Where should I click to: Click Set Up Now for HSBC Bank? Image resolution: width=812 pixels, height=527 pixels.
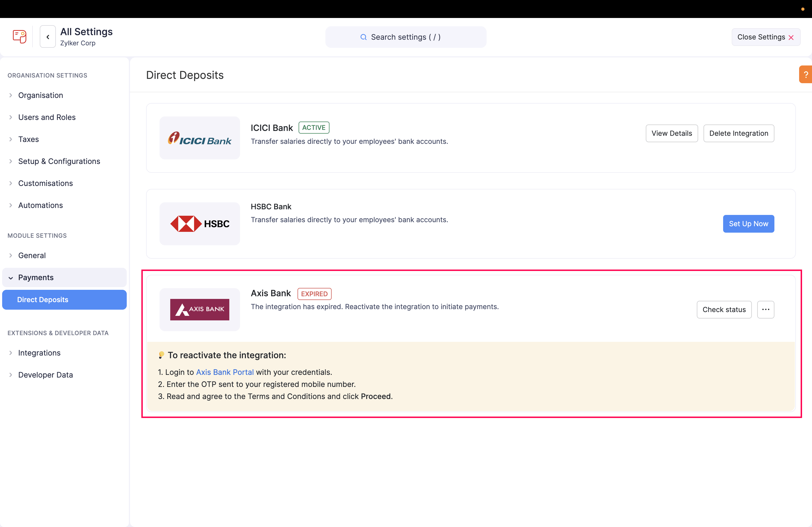(x=749, y=224)
